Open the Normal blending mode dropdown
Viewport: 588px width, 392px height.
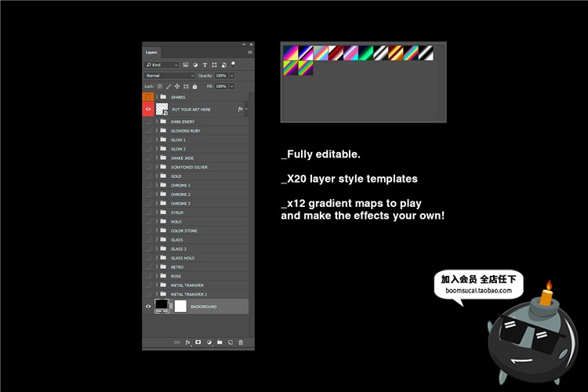click(169, 75)
